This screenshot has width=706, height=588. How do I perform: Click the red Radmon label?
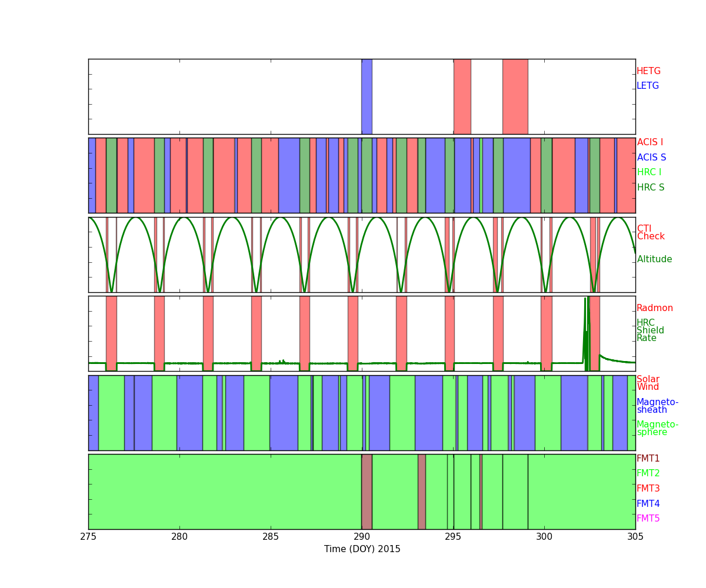tap(654, 308)
